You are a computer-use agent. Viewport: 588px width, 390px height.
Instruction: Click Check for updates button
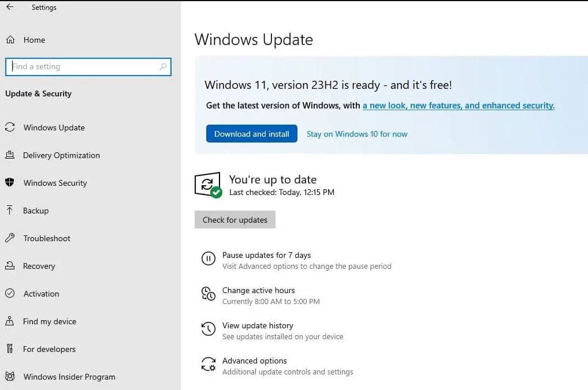[x=235, y=220]
